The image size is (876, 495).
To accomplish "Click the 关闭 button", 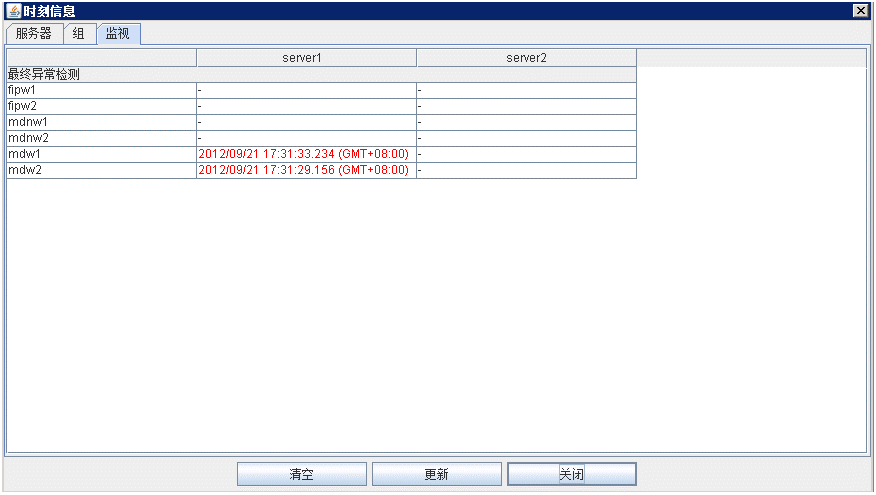I will [572, 474].
